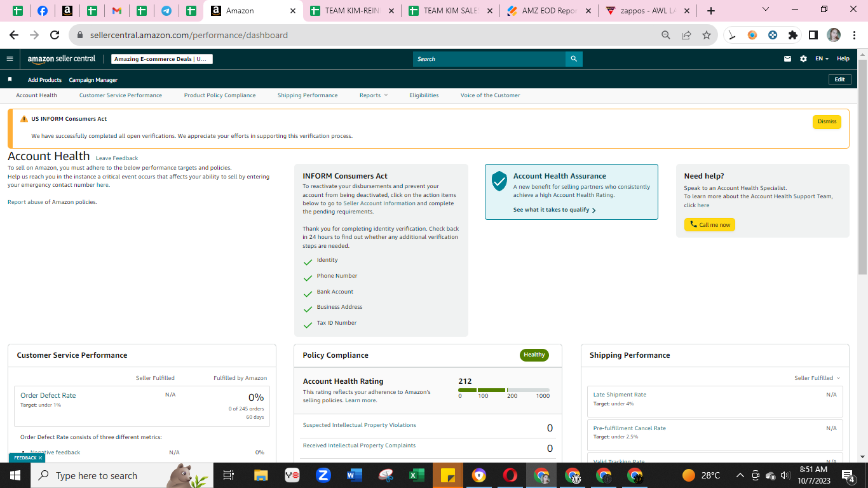Click the Account Health Rating progress bar

pos(504,390)
